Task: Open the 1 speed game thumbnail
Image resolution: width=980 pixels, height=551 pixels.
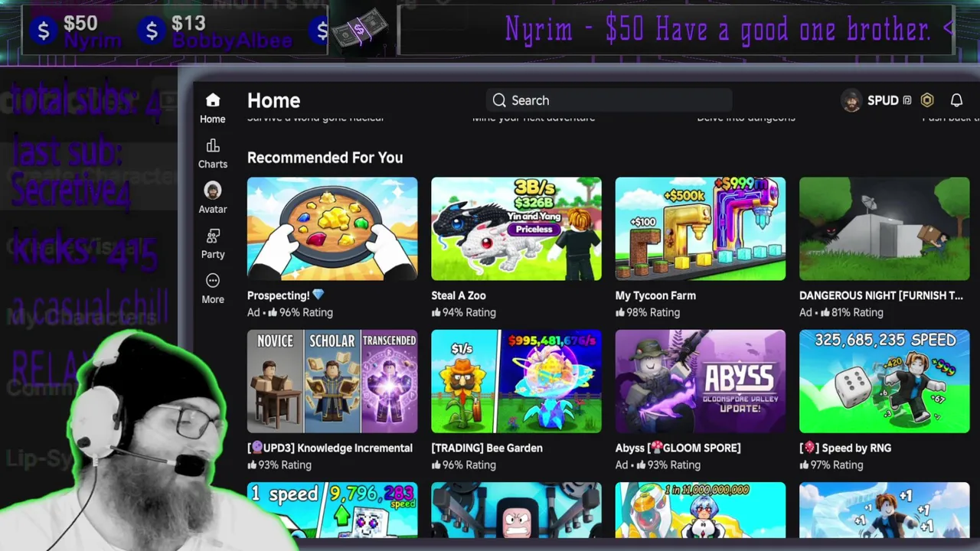Action: click(332, 510)
